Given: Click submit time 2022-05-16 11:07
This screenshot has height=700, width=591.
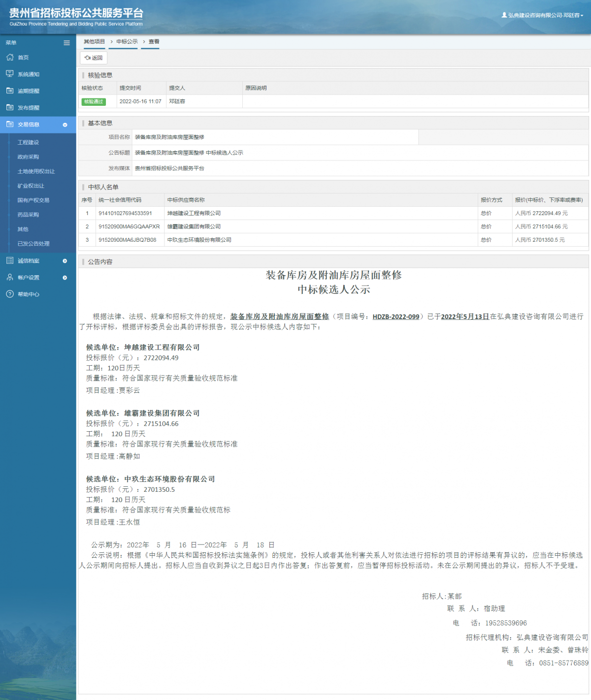Looking at the screenshot, I should (x=140, y=101).
